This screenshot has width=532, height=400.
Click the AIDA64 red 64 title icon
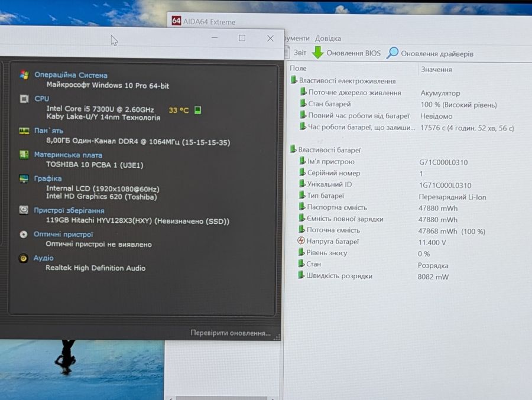point(176,21)
